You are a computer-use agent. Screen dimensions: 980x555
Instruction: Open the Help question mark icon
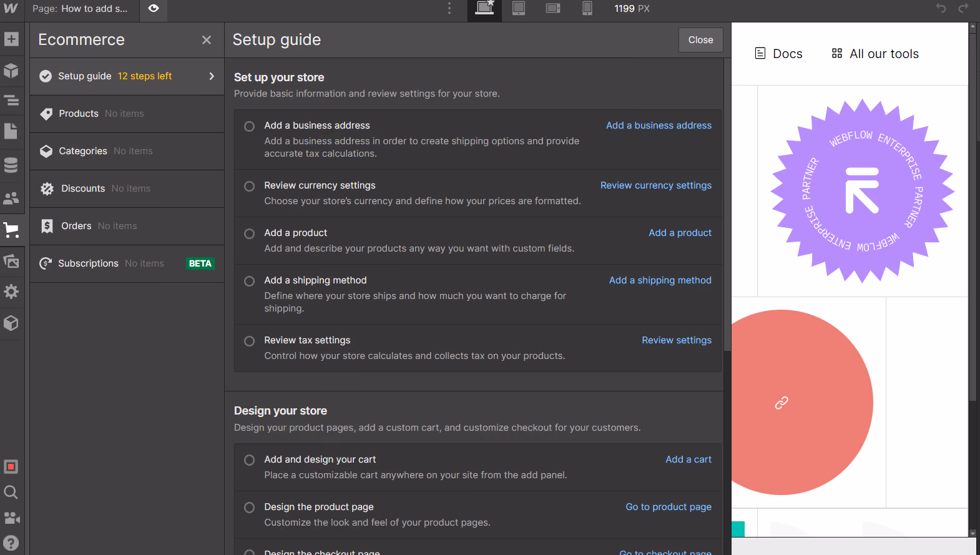tap(11, 543)
